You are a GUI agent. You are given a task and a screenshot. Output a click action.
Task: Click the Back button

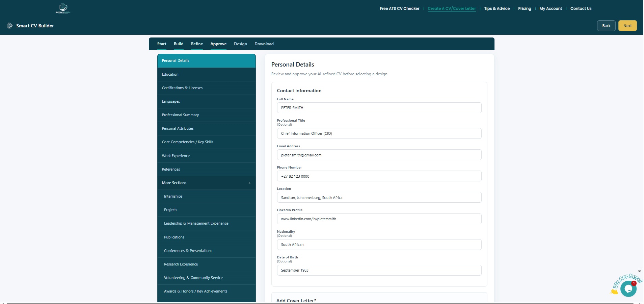(x=606, y=26)
